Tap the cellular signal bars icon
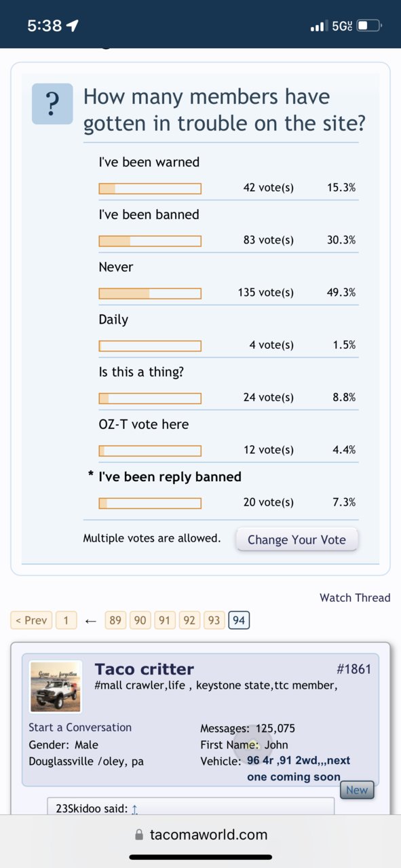401x868 pixels. pyautogui.click(x=318, y=26)
